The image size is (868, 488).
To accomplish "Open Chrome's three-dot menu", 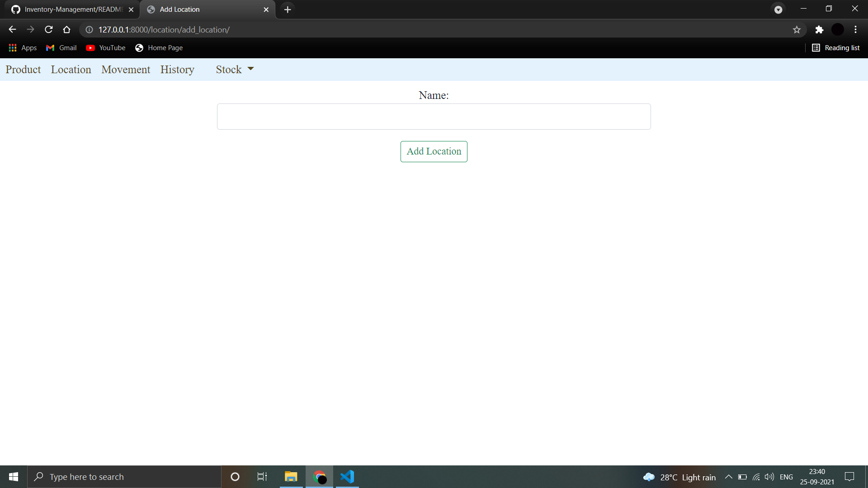I will (x=855, y=29).
